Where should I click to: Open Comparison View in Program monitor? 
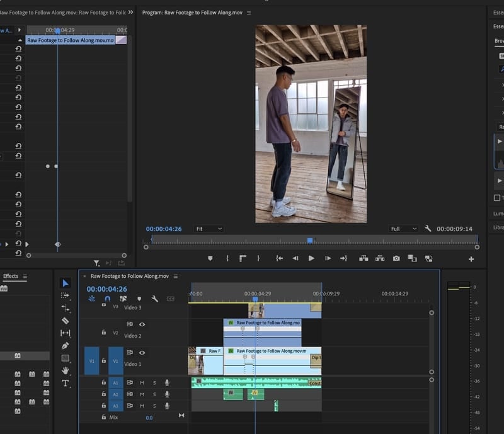(412, 258)
